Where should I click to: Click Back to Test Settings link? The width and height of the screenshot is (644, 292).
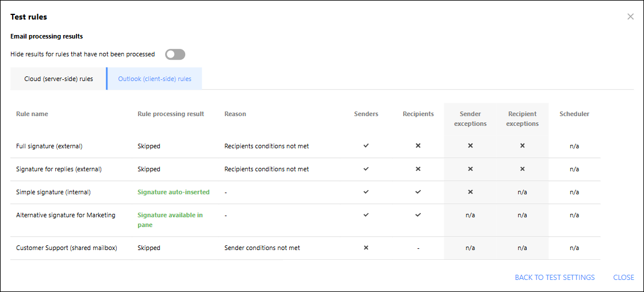[554, 277]
